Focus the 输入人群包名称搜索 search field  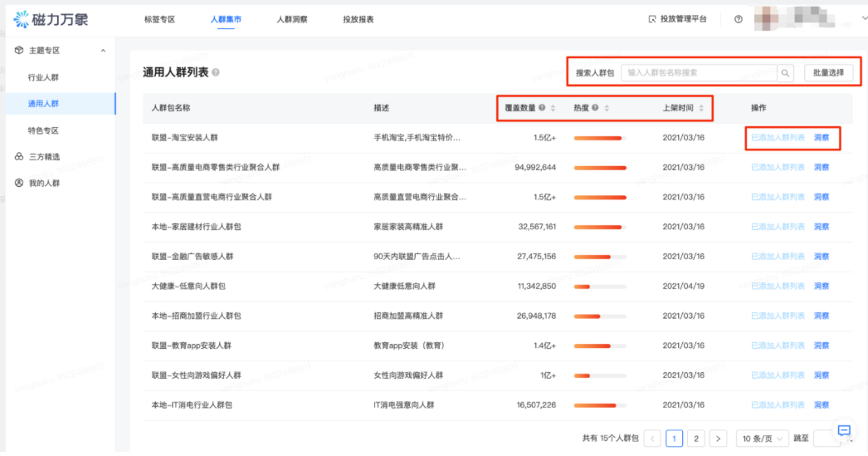(x=699, y=73)
